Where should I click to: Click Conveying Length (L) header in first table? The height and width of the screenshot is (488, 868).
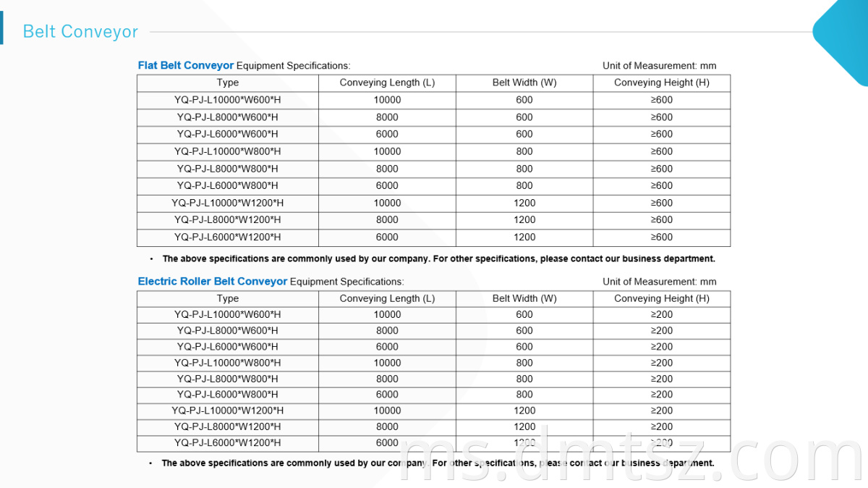[387, 83]
